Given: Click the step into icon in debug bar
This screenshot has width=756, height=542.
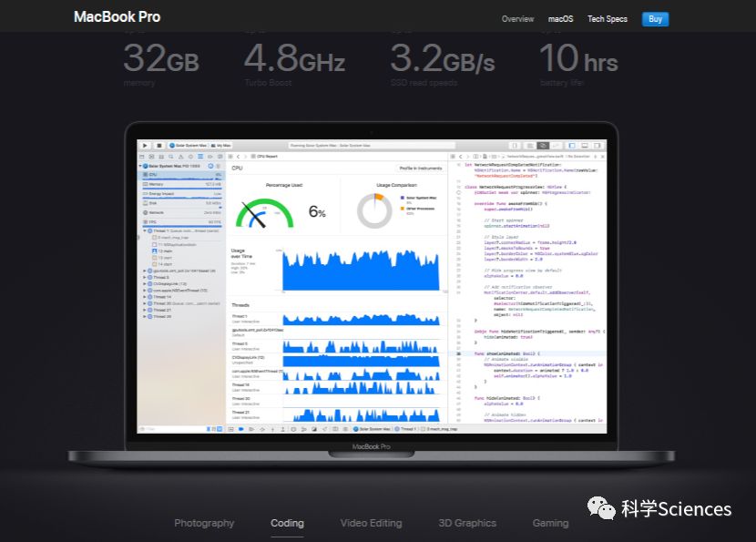Looking at the screenshot, I should [x=273, y=429].
